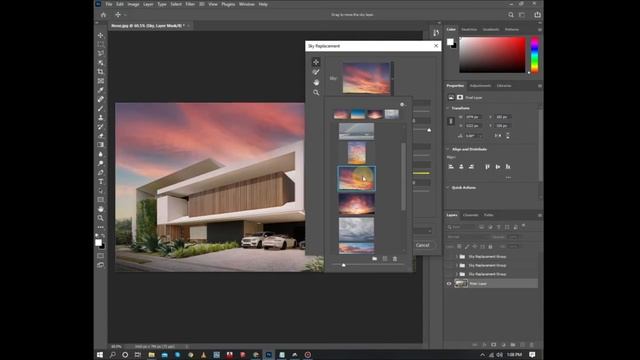This screenshot has width=640, height=360.
Task: Select the Crop tool
Action: coord(100,72)
